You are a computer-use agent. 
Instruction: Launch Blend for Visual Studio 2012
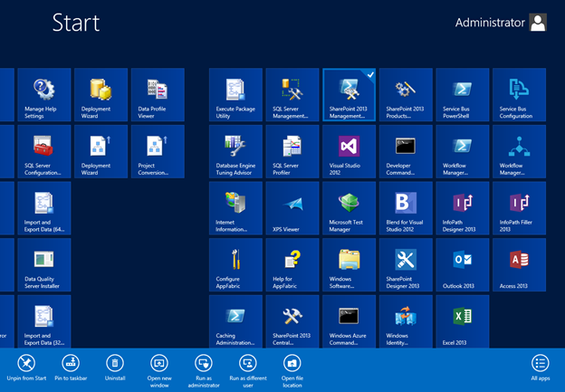406,208
